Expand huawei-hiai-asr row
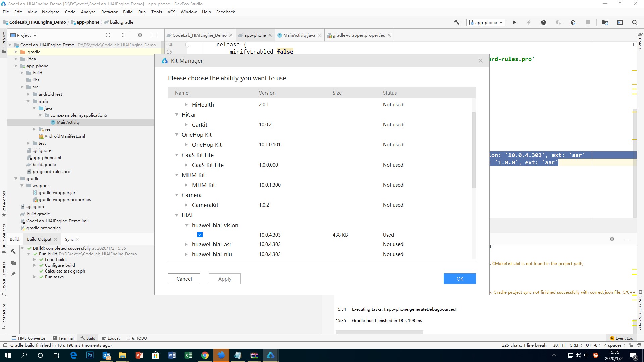Screen dimensions: 644x362 (x=186, y=244)
